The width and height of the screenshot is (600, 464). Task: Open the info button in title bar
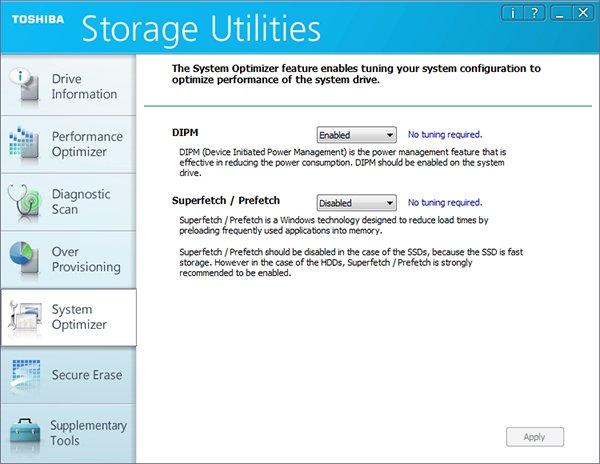512,13
